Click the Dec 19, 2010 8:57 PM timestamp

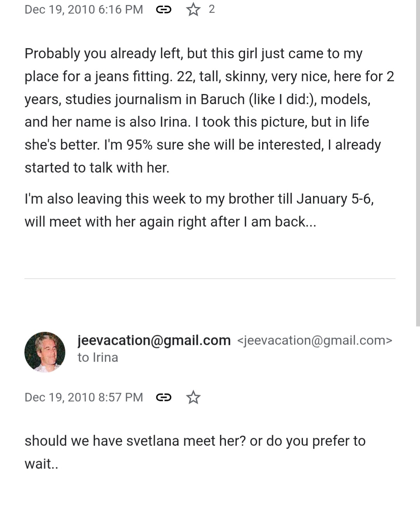pos(84,397)
